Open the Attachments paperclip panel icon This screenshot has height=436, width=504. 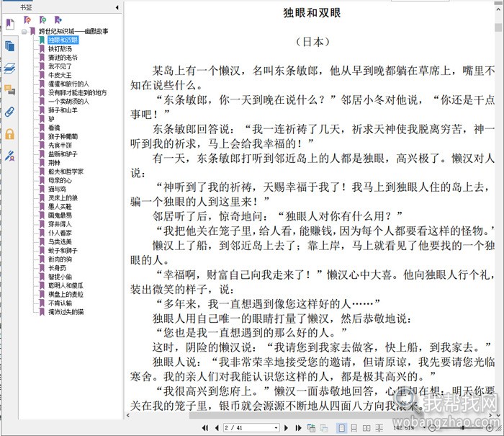pyautogui.click(x=10, y=112)
